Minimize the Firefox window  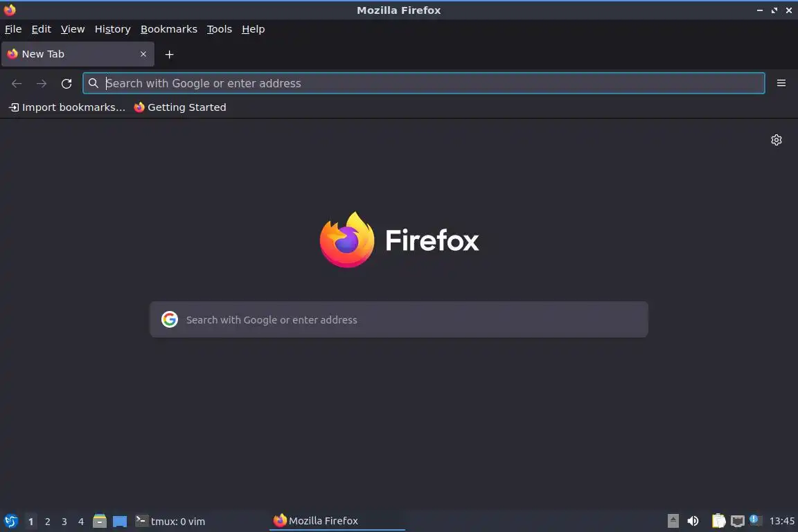760,10
